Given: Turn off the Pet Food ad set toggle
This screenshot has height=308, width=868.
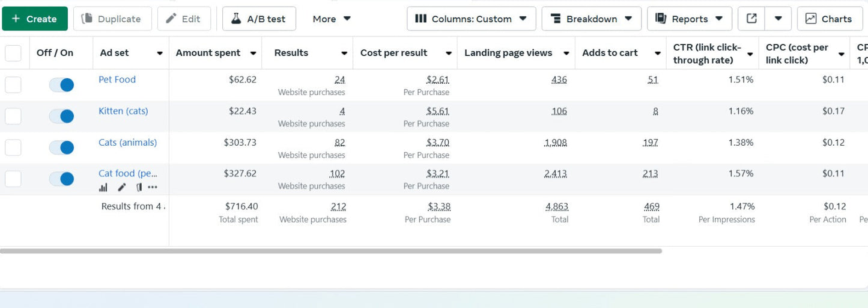Looking at the screenshot, I should 61,85.
